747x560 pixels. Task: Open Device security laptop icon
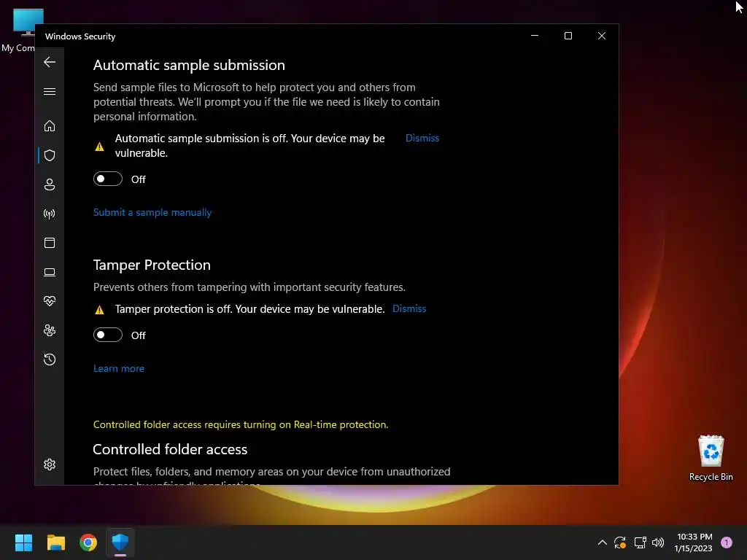tap(50, 272)
